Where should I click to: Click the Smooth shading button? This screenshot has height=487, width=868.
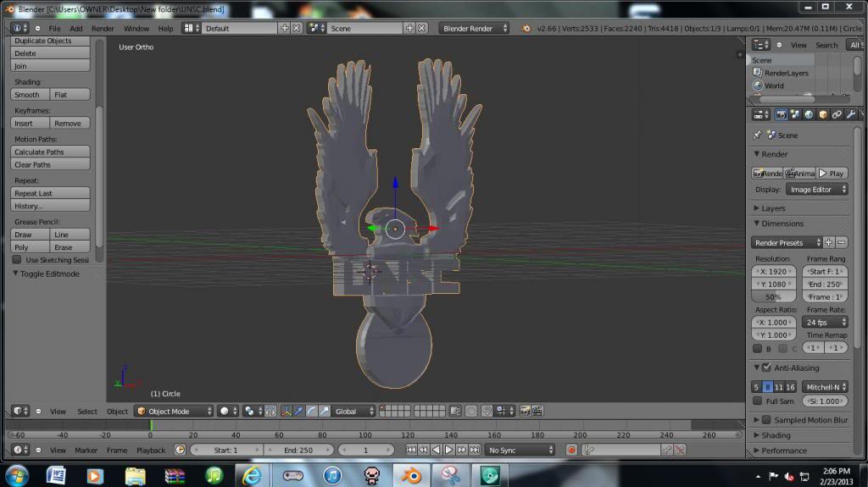click(27, 95)
